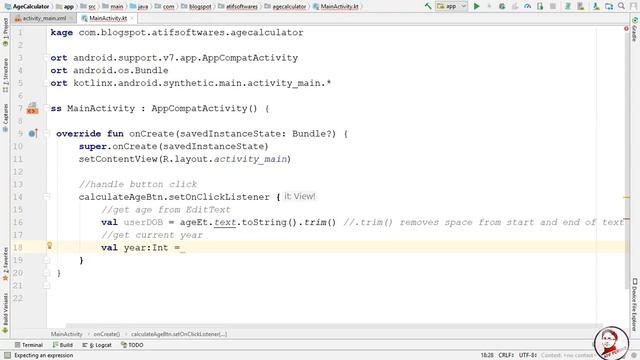Click the yellow warning stripe on right scrollbar

tap(627, 198)
